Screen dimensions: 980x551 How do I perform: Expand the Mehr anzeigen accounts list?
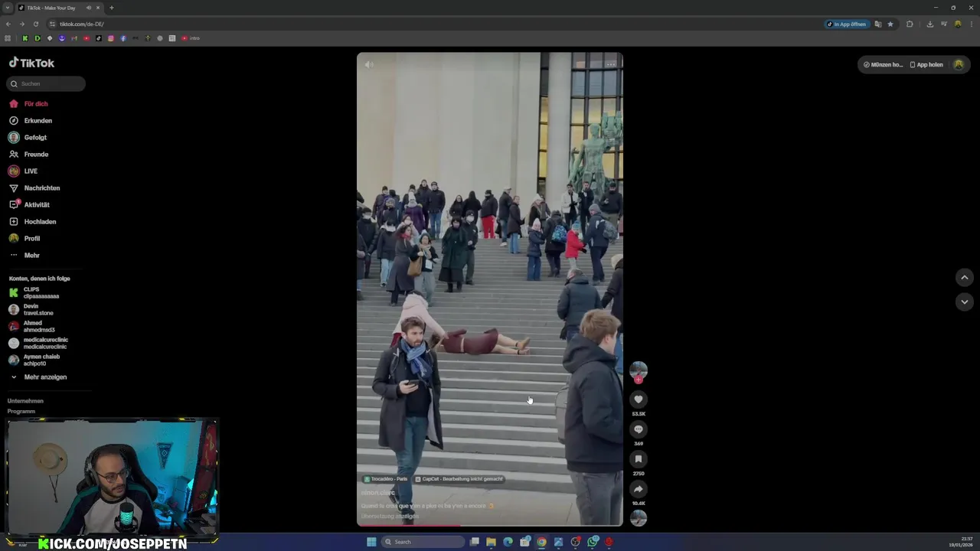pos(38,377)
